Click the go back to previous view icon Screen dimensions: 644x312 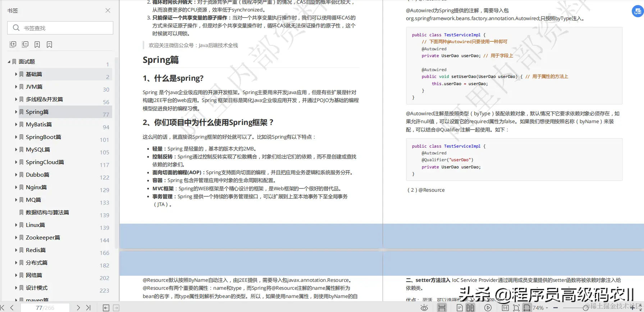pyautogui.click(x=106, y=308)
